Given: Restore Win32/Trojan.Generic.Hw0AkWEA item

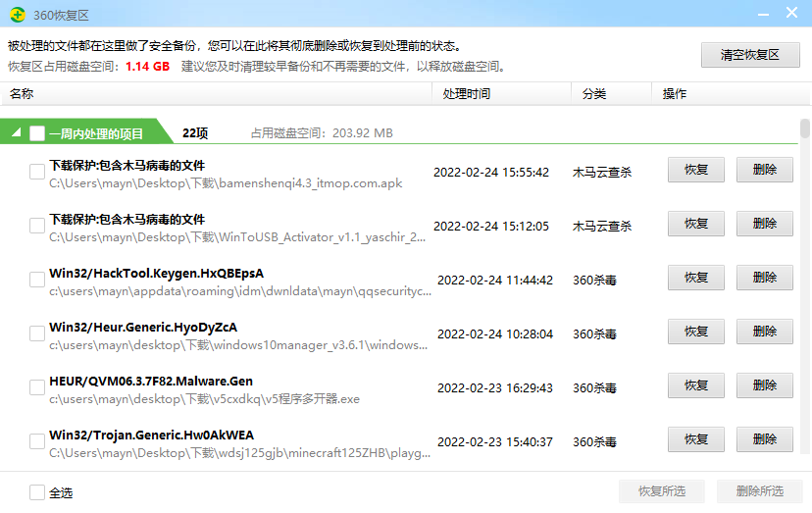Looking at the screenshot, I should point(696,439).
